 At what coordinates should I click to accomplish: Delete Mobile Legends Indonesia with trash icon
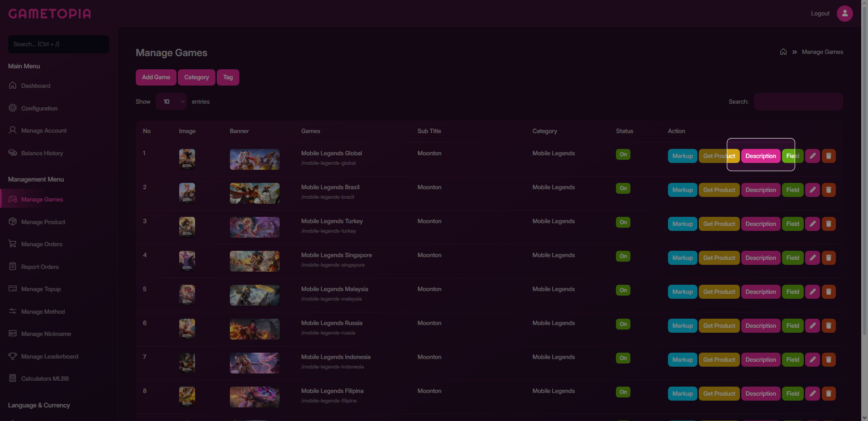[829, 359]
